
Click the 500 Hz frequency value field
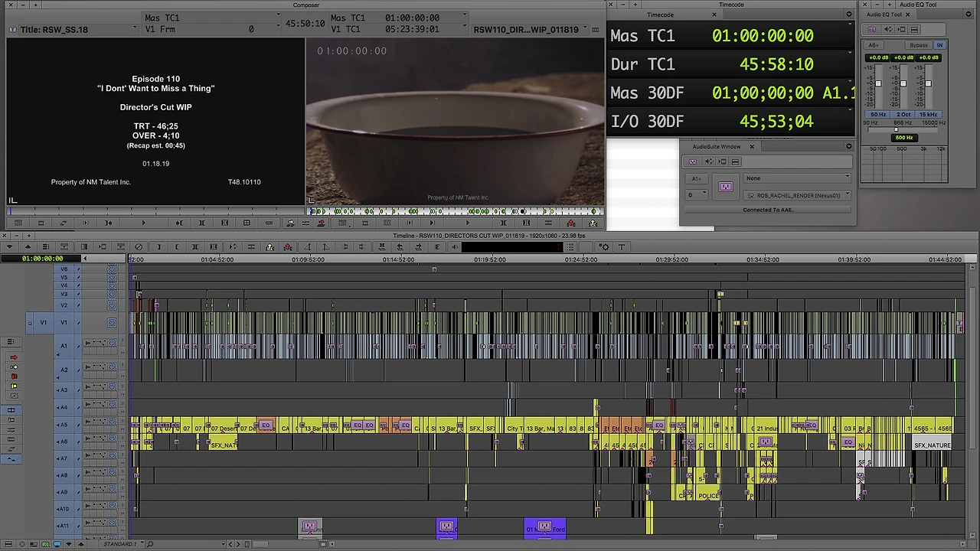(x=904, y=138)
